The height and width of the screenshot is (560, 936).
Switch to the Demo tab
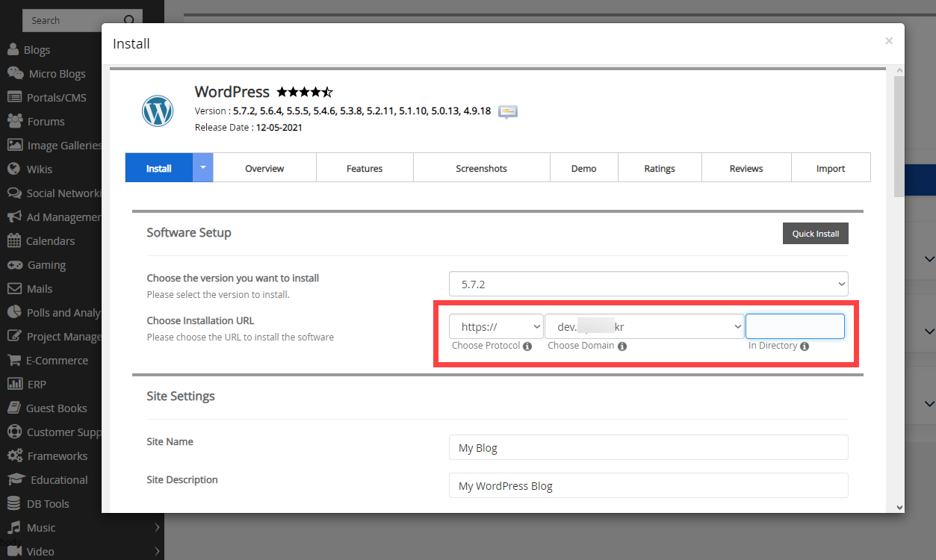point(583,168)
